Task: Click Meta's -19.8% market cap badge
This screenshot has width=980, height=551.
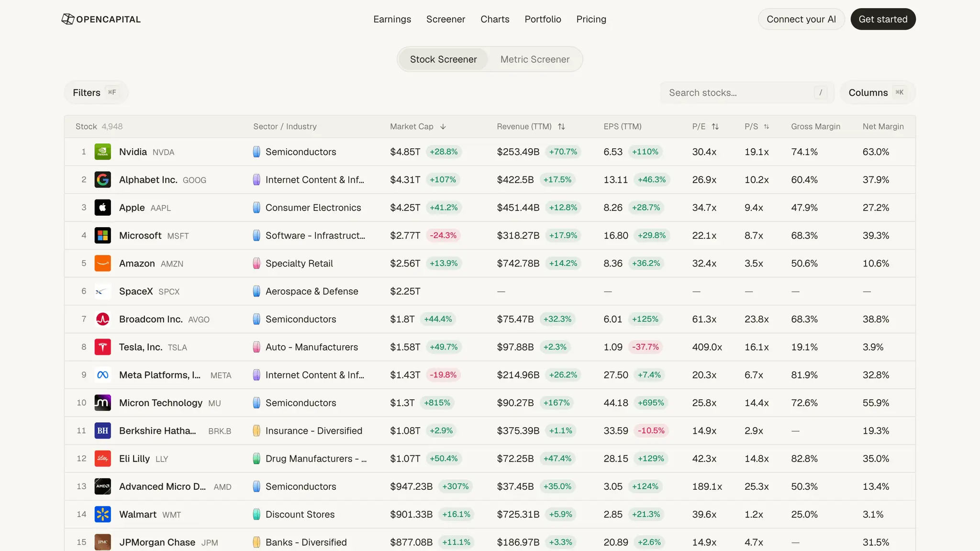Action: (443, 375)
